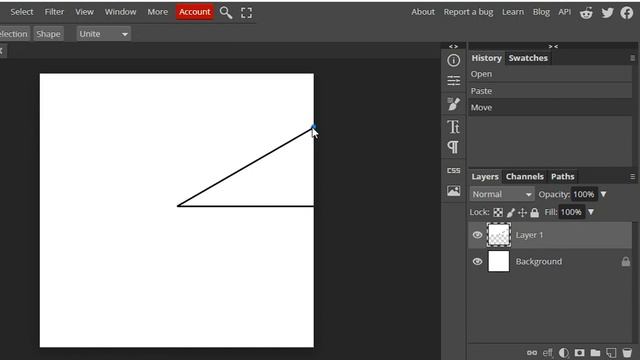Open the Unite combine mode dropdown
The height and width of the screenshot is (360, 640).
coord(103,34)
